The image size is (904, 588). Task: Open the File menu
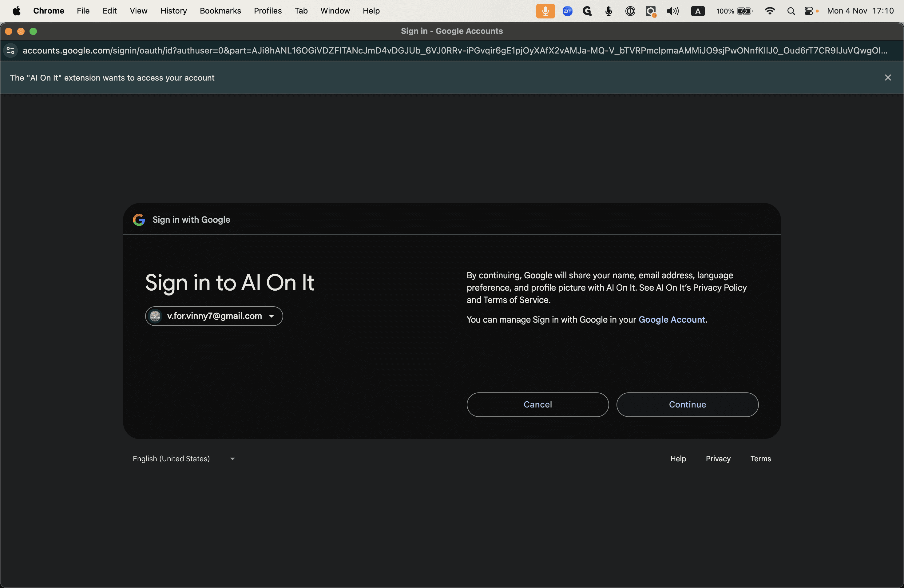point(83,11)
